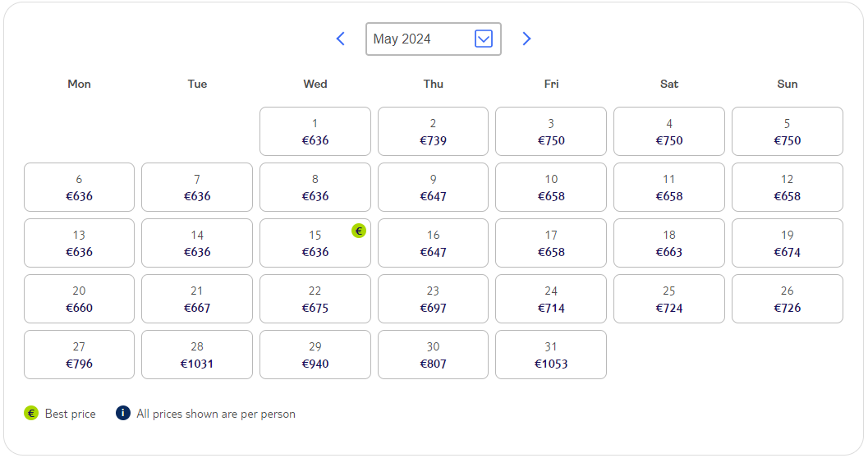Click the info icon next to per-person note
The image size is (868, 458).
(x=123, y=413)
